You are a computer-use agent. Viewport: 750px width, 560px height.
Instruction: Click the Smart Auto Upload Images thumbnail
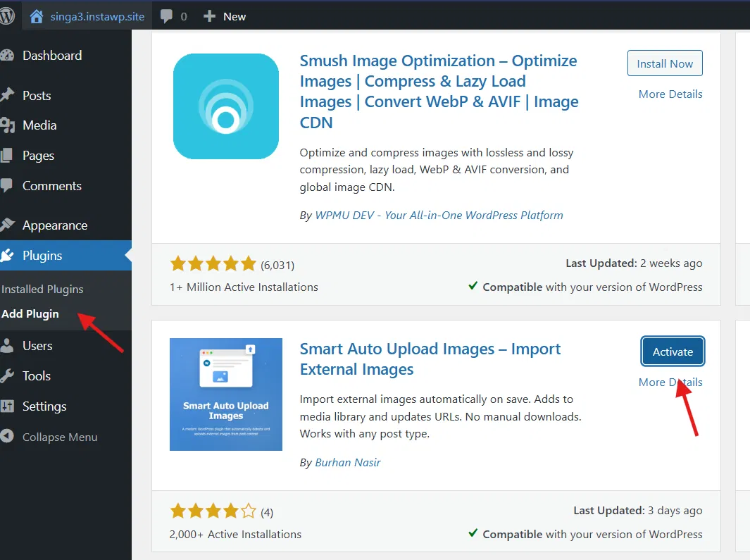tap(225, 394)
